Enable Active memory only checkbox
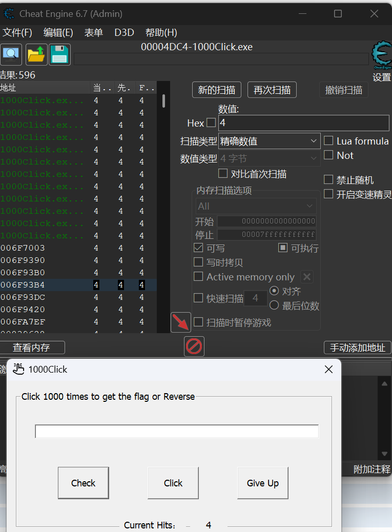This screenshot has height=532, width=392. [x=198, y=276]
